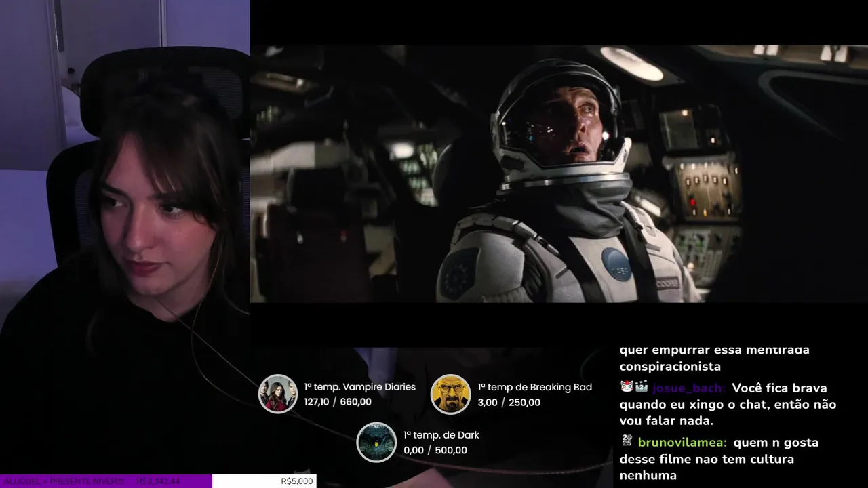Click the "1ª temp de Breaking Bad" goal title

click(x=535, y=387)
